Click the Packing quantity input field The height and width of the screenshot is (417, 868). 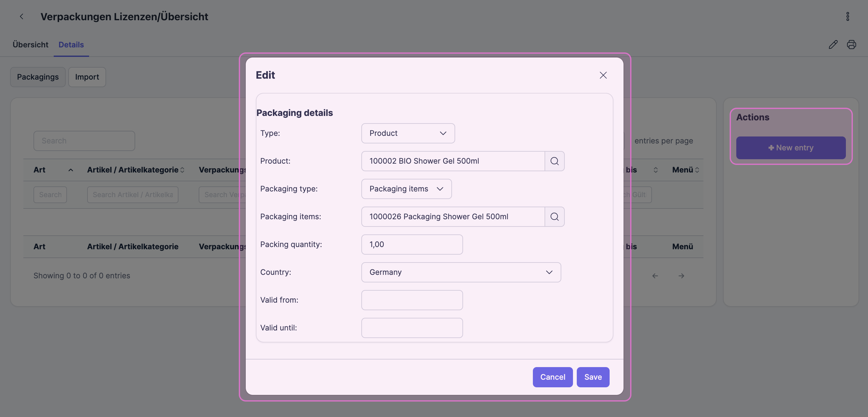point(412,245)
